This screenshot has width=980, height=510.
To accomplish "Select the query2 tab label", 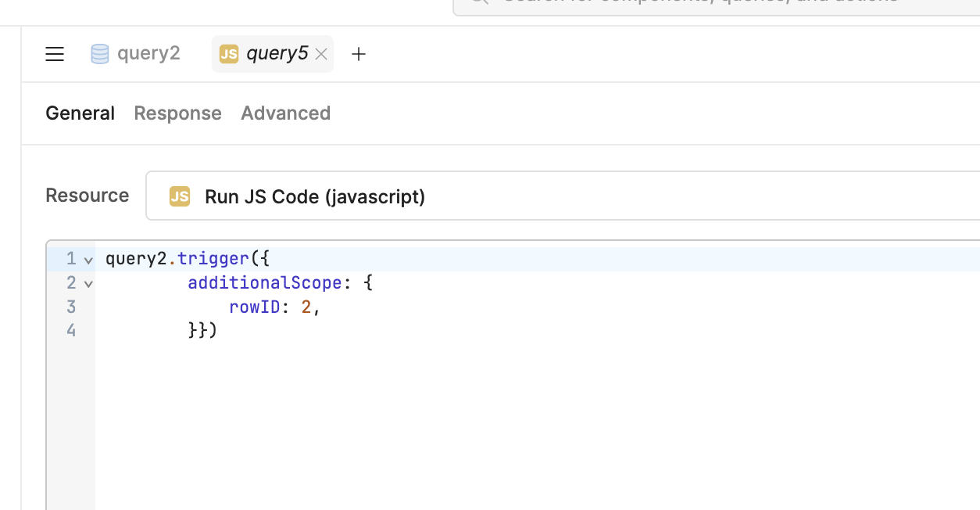I will (148, 53).
